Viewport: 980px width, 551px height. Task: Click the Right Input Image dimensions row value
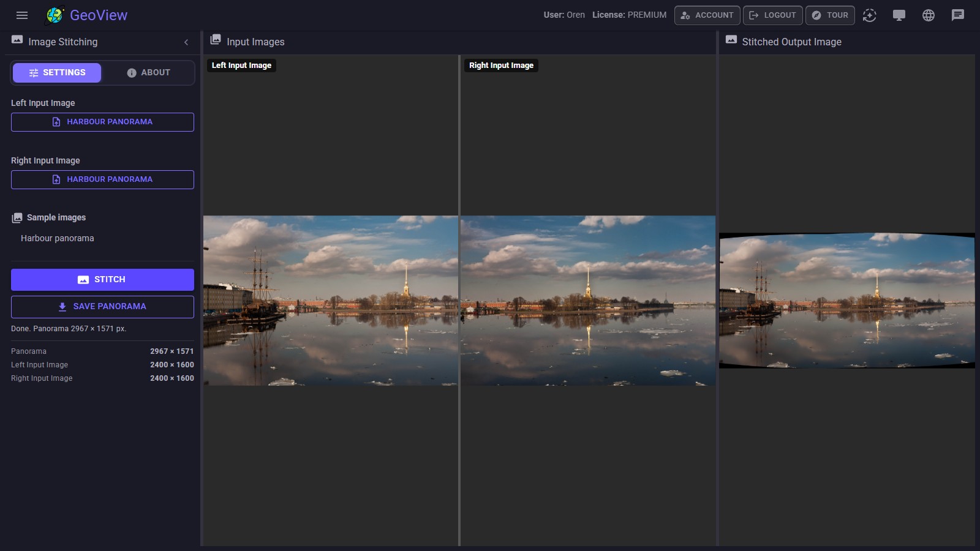click(172, 378)
